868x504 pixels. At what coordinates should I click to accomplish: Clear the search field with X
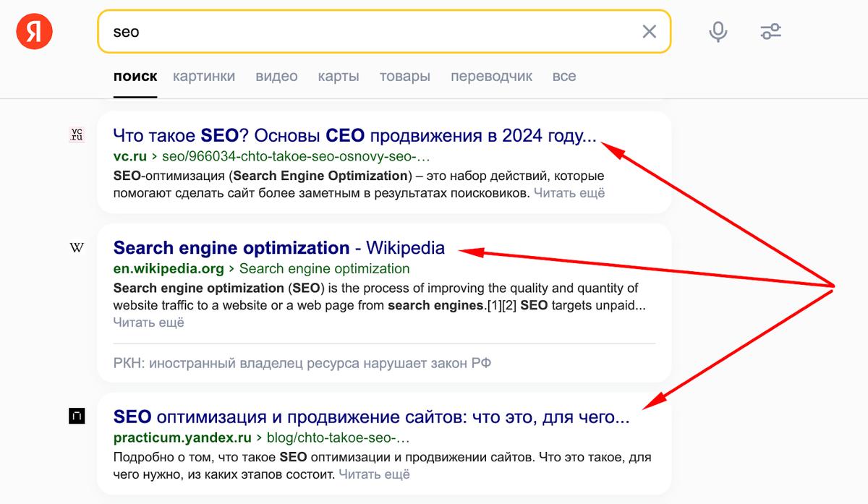tap(650, 31)
